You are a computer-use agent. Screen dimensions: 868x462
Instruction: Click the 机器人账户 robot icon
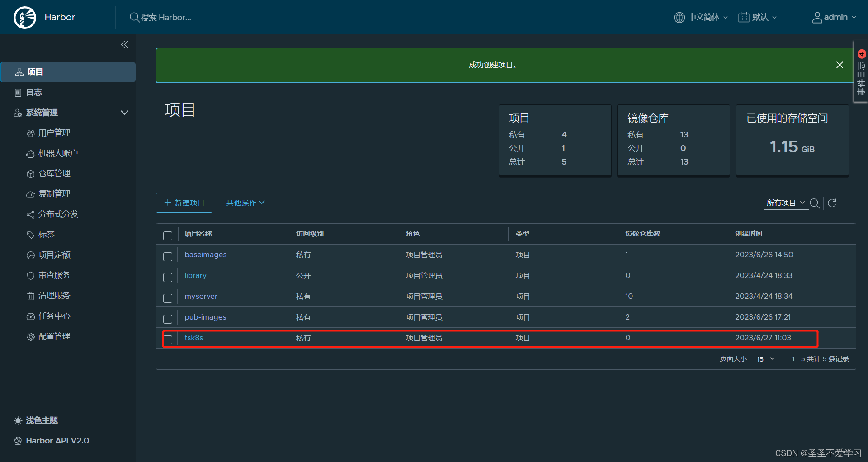point(30,154)
